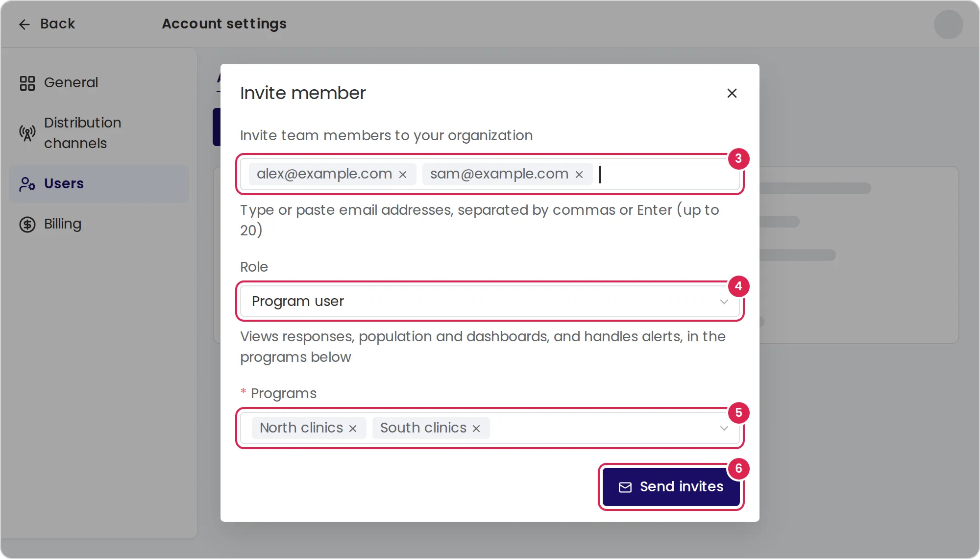Viewport: 980px width, 559px height.
Task: Click the Back arrow icon
Action: coord(24,24)
